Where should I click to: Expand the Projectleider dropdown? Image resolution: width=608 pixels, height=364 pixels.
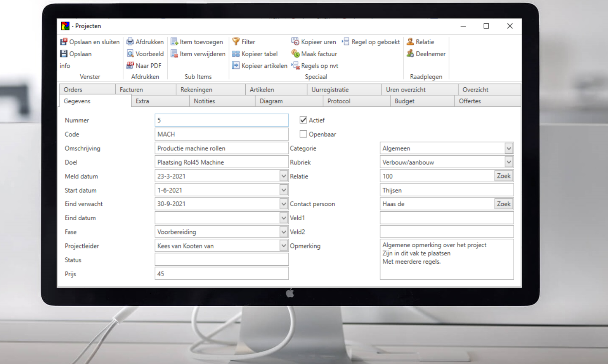tap(284, 245)
